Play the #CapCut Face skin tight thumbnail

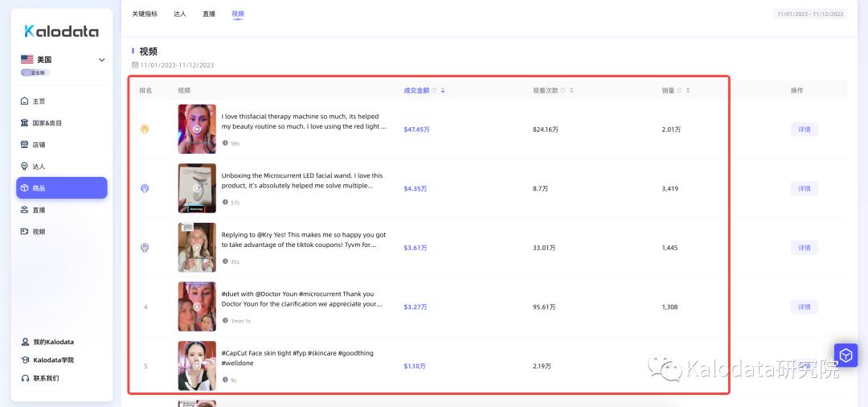pos(197,366)
